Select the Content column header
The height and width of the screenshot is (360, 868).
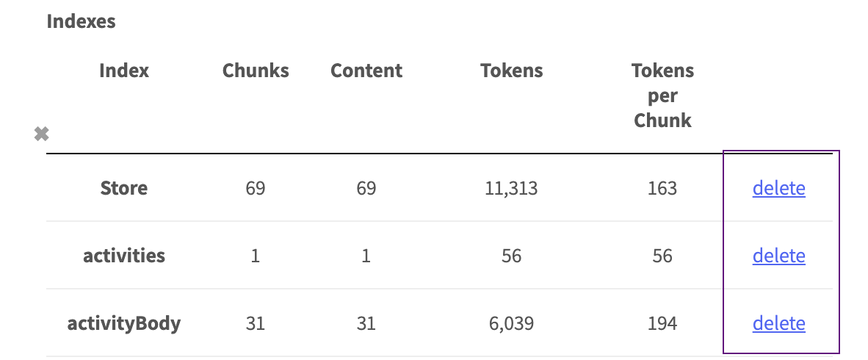click(366, 71)
